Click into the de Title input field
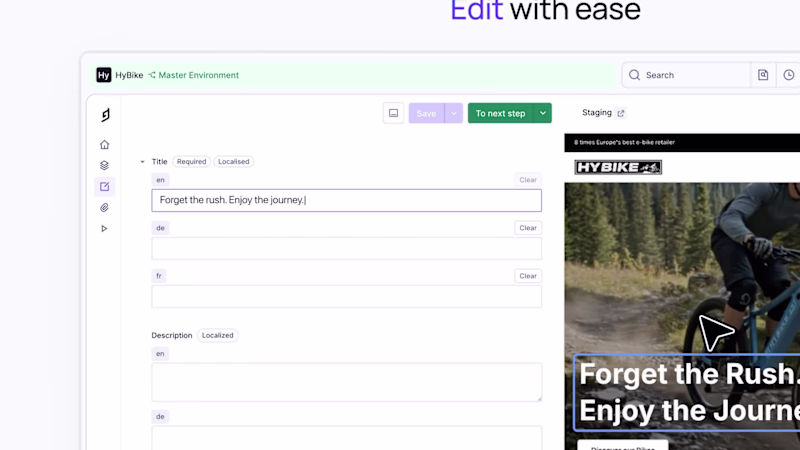Viewport: 800px width, 450px height. click(x=346, y=248)
